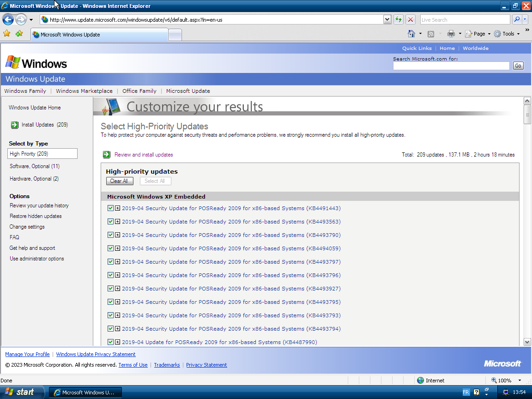Open Windows Marketplace in the nav bar
The height and width of the screenshot is (399, 532).
click(x=84, y=91)
